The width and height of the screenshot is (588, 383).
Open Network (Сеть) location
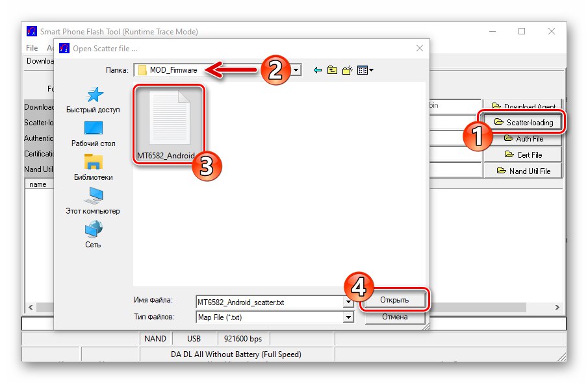point(93,234)
